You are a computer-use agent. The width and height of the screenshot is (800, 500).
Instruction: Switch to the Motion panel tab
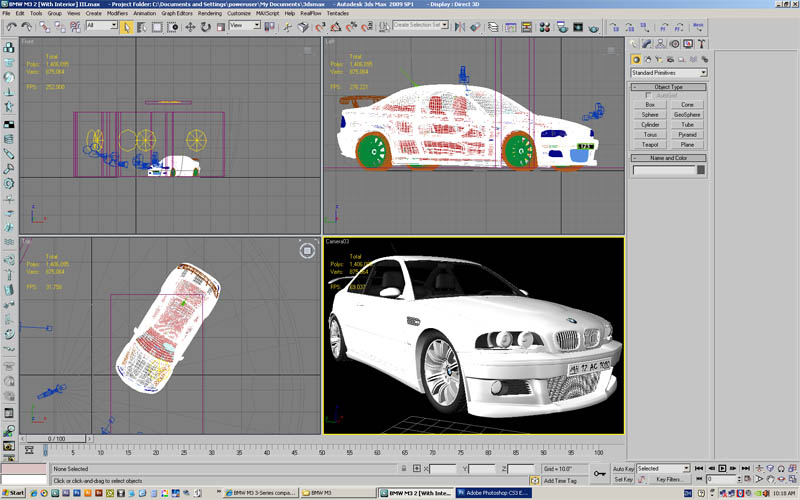pos(674,44)
